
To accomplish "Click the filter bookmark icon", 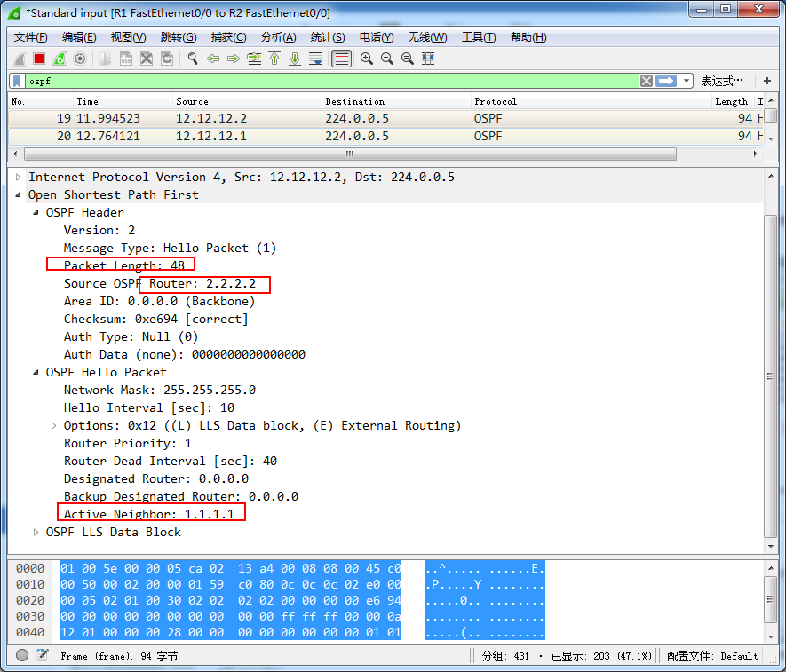I will click(x=17, y=81).
